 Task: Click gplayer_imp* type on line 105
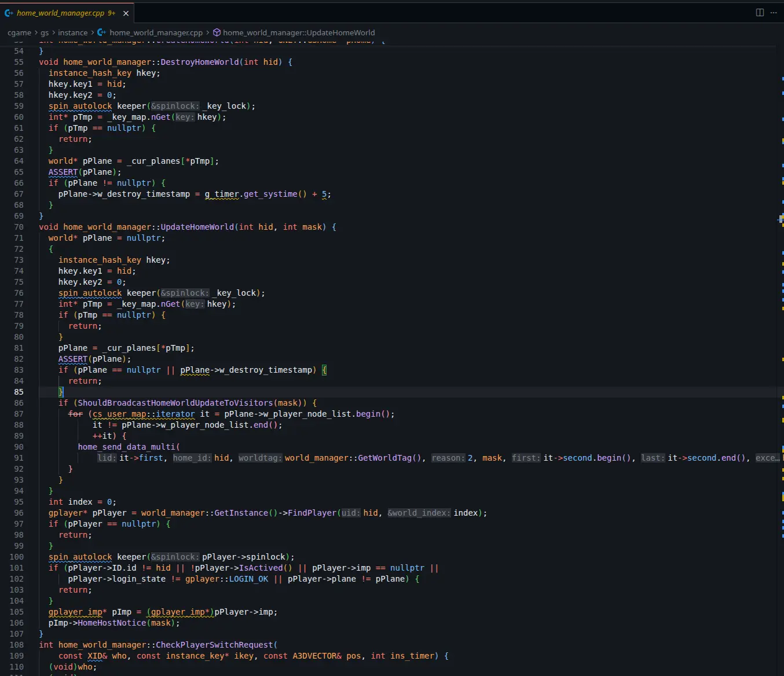(x=78, y=612)
